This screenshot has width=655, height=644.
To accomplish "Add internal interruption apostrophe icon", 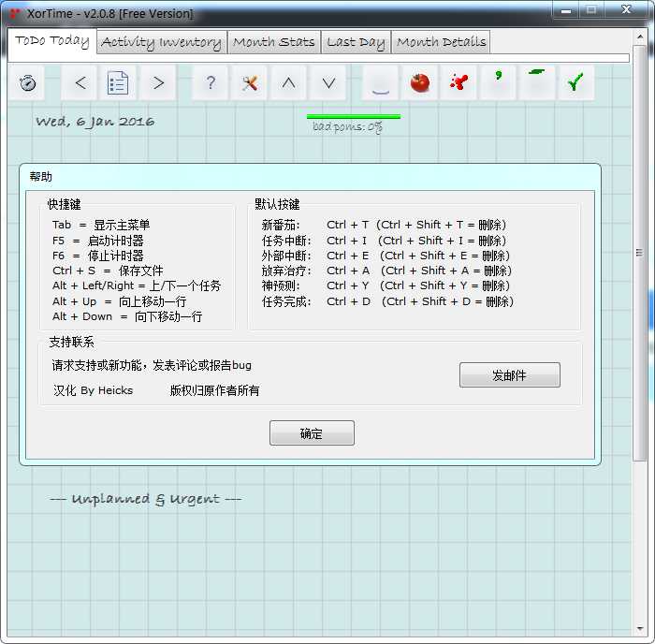I will (x=498, y=82).
